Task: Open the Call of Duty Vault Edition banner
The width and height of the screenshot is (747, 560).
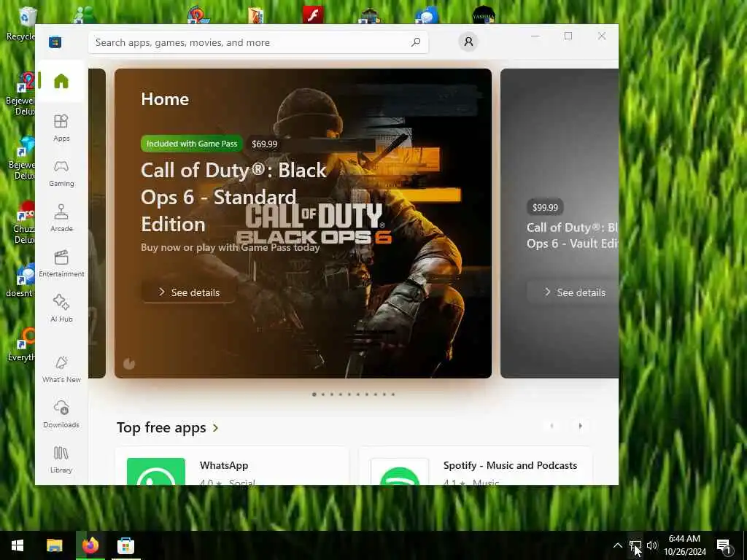Action: click(560, 223)
